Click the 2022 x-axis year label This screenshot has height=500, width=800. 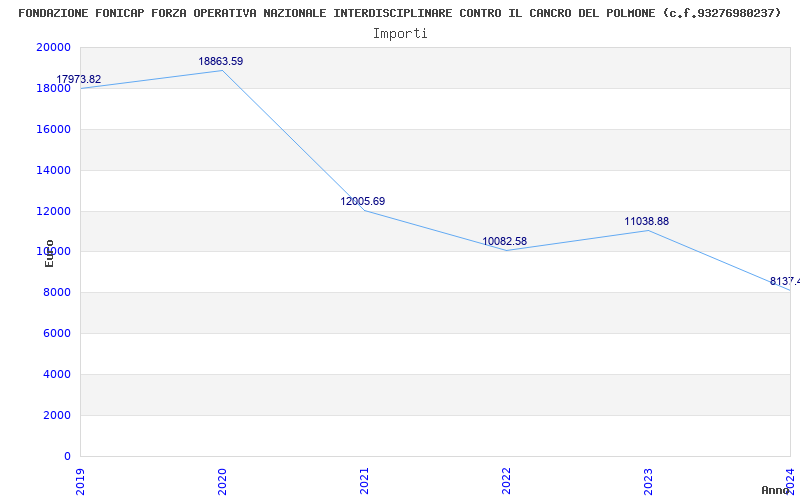506,481
